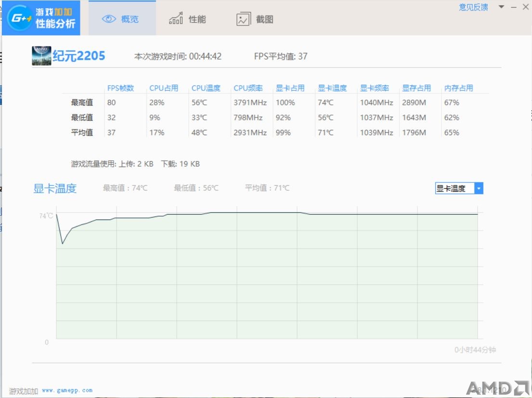Click the 80 max FPS value

111,103
